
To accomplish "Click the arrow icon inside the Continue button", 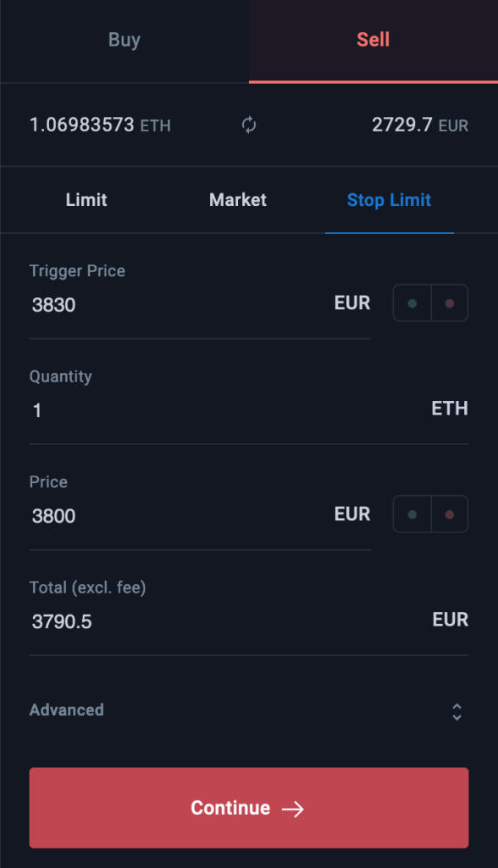I will click(x=294, y=808).
